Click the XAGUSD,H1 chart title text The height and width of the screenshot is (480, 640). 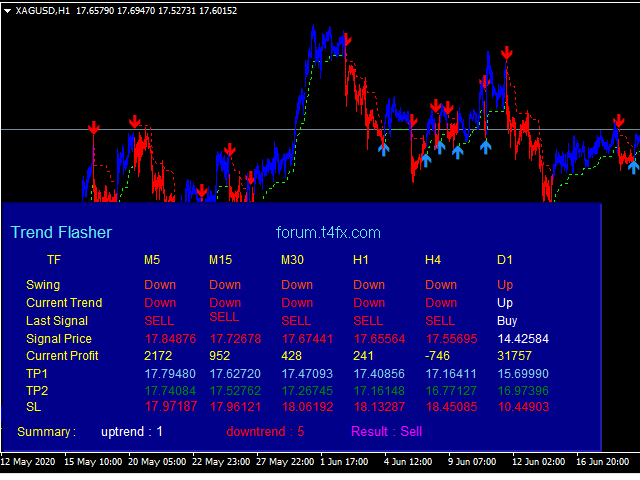click(x=42, y=11)
